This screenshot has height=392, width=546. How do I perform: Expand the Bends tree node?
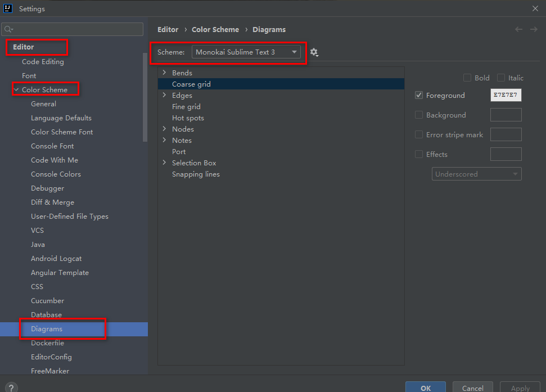coord(164,73)
